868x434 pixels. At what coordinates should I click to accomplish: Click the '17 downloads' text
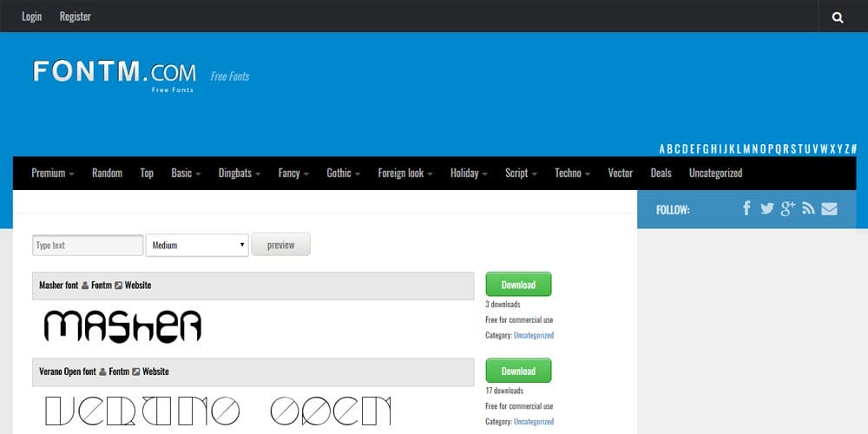click(x=504, y=391)
